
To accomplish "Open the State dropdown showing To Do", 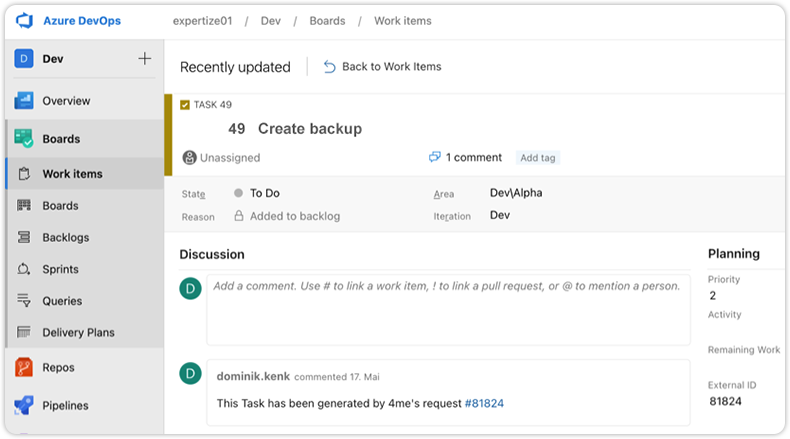I will click(x=265, y=193).
